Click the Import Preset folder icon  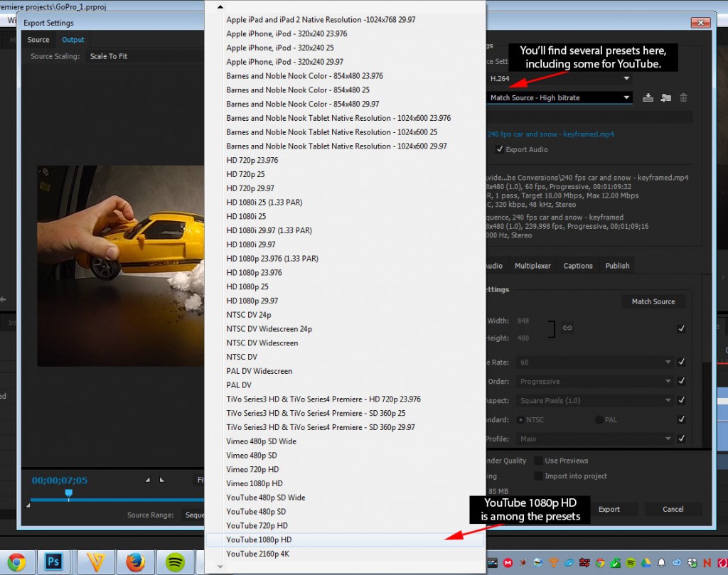(x=665, y=98)
